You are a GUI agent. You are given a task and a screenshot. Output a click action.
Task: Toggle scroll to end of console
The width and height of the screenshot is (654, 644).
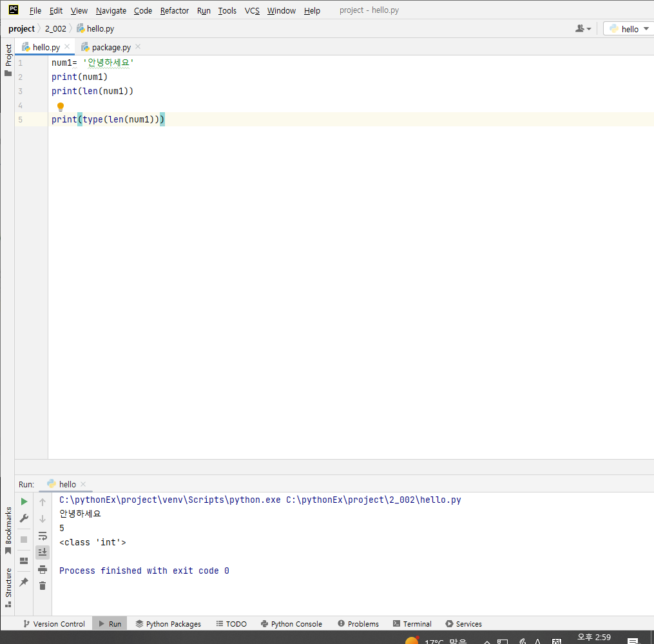(43, 552)
